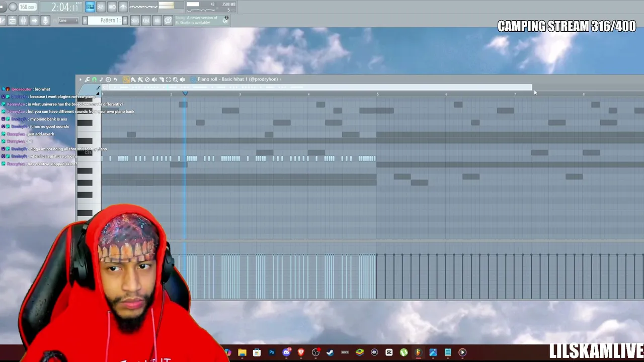Viewport: 644px width, 362px height.
Task: Select the Zoom magnifier tool in piano roll
Action: coord(175,79)
